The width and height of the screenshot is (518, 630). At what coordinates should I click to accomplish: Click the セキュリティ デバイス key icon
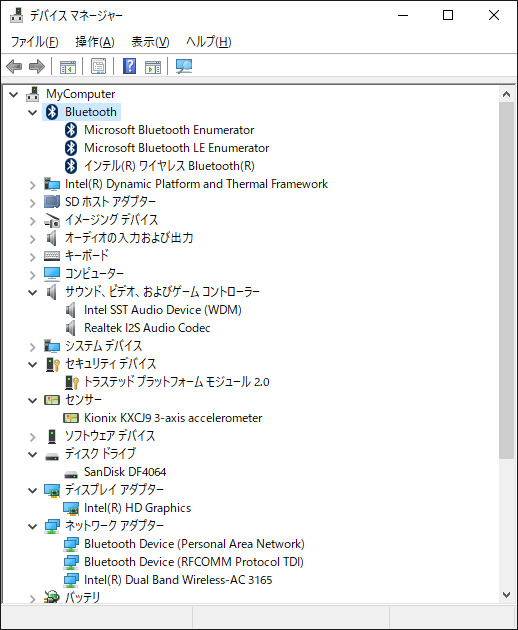[52, 364]
